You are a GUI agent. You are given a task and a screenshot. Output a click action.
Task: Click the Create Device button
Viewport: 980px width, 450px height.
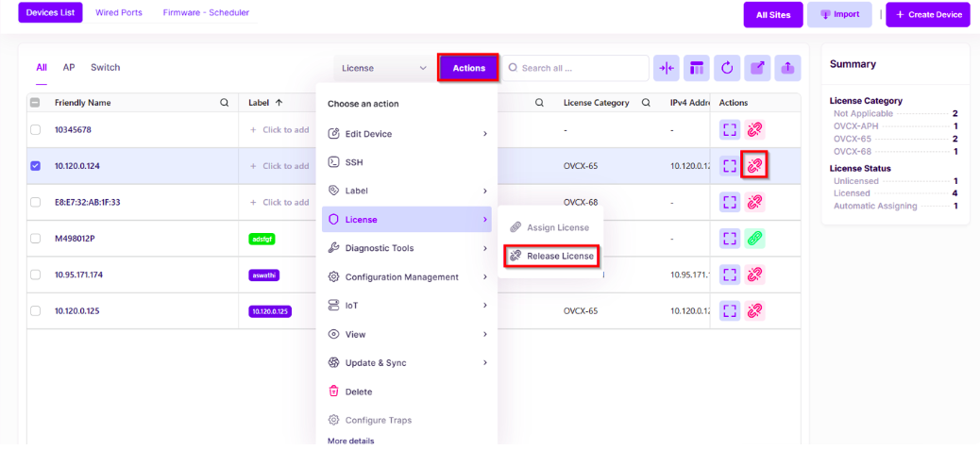pos(928,14)
